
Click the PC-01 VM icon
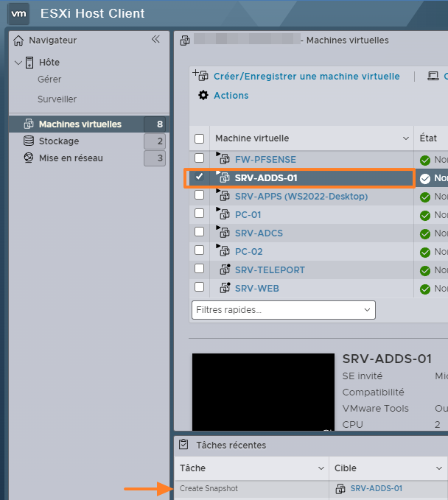224,214
